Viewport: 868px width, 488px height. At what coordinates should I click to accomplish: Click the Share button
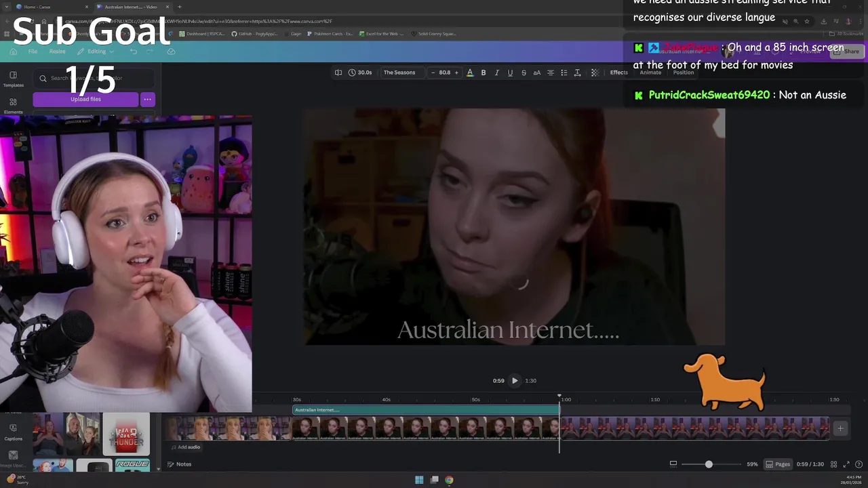tap(847, 52)
